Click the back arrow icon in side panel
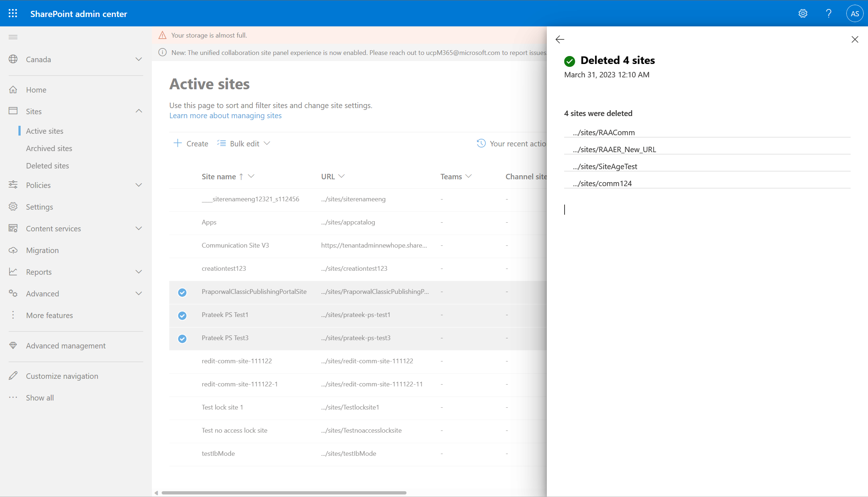This screenshot has height=497, width=868. click(x=560, y=39)
